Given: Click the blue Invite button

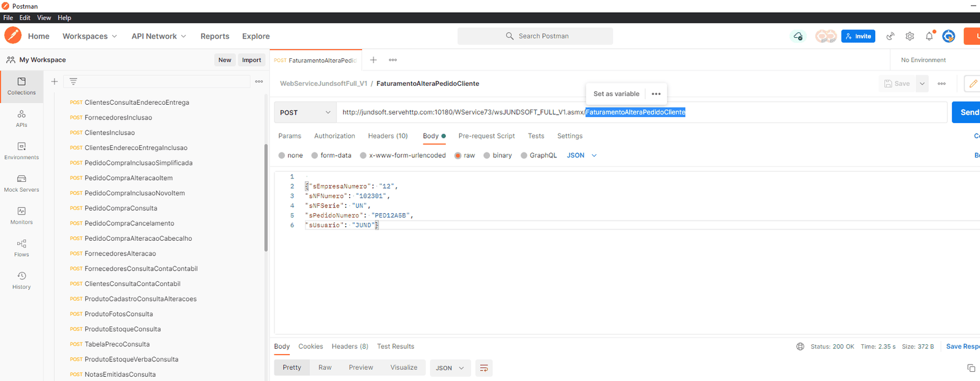Looking at the screenshot, I should (858, 36).
